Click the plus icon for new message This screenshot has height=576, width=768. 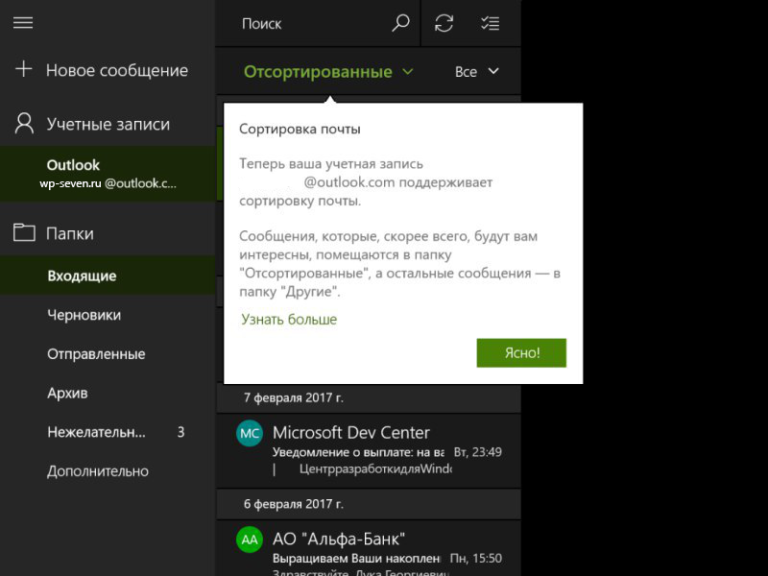pyautogui.click(x=24, y=70)
